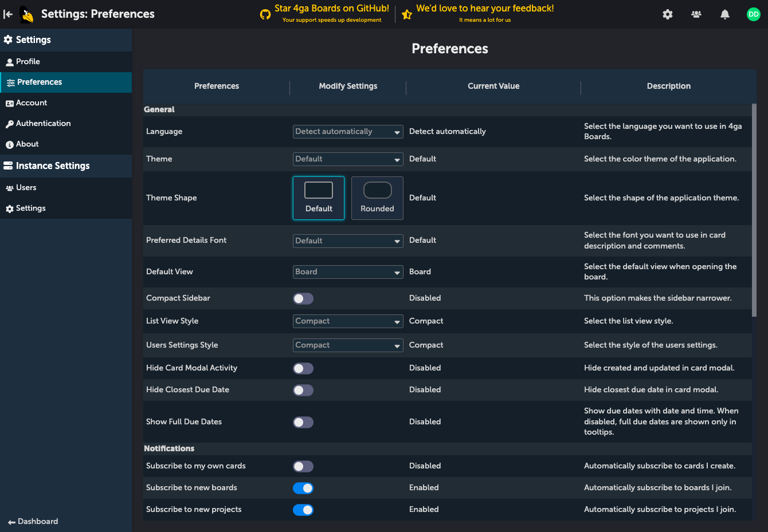Open Authentication settings
The image size is (768, 532).
point(66,124)
